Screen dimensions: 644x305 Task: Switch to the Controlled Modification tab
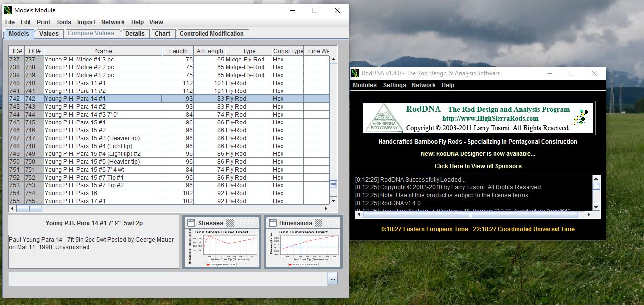point(211,34)
